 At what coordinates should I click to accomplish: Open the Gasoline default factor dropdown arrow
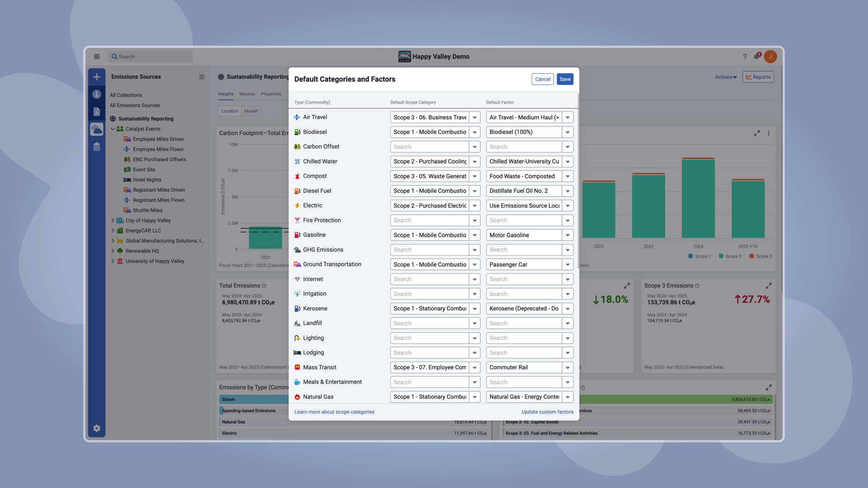[x=568, y=235]
